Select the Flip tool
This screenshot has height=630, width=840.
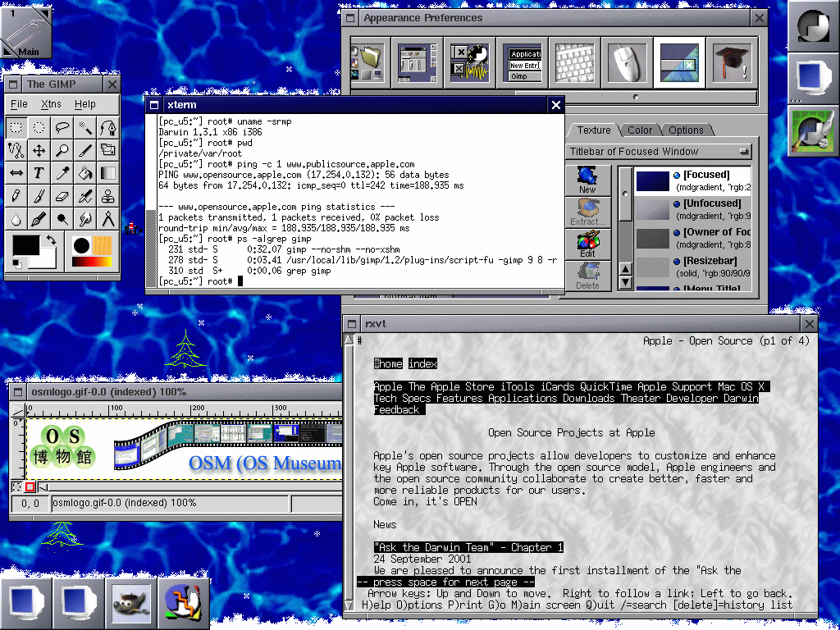coord(16,173)
